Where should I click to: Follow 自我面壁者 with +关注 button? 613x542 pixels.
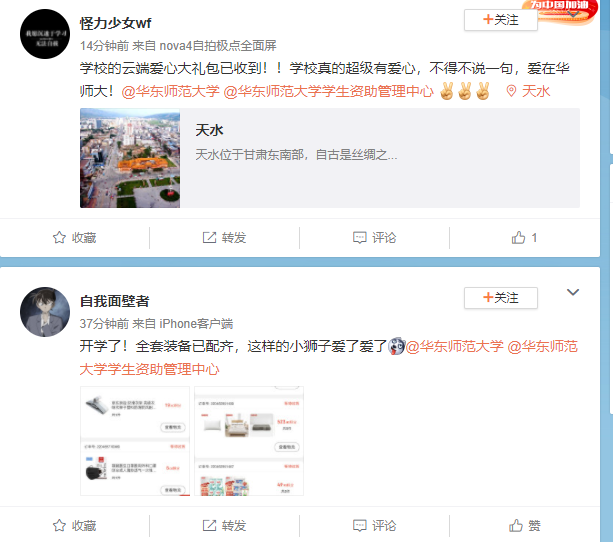500,298
